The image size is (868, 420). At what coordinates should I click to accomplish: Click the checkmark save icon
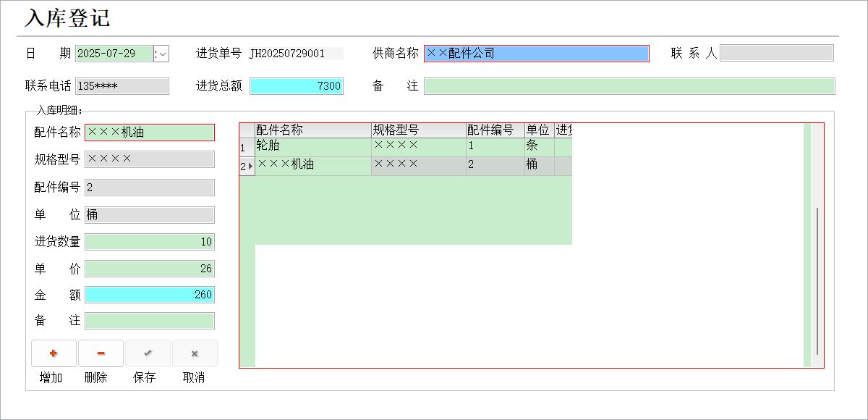click(x=148, y=353)
